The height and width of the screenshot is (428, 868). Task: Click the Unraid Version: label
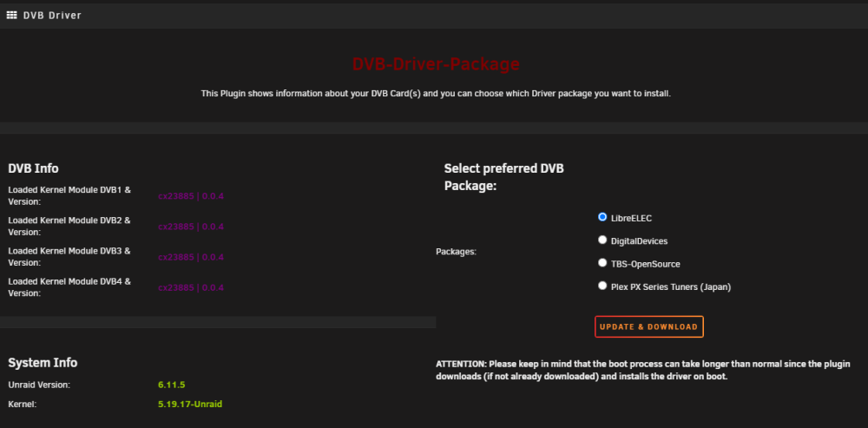click(x=39, y=385)
